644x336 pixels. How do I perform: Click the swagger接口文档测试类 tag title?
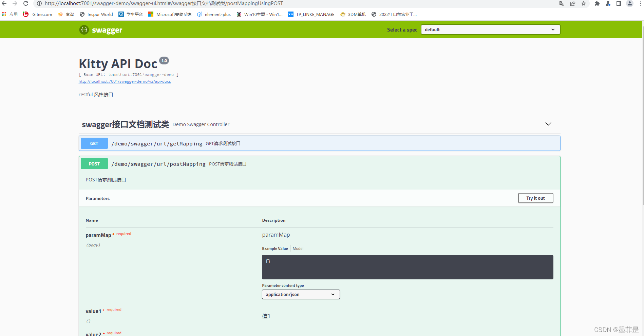(x=125, y=124)
